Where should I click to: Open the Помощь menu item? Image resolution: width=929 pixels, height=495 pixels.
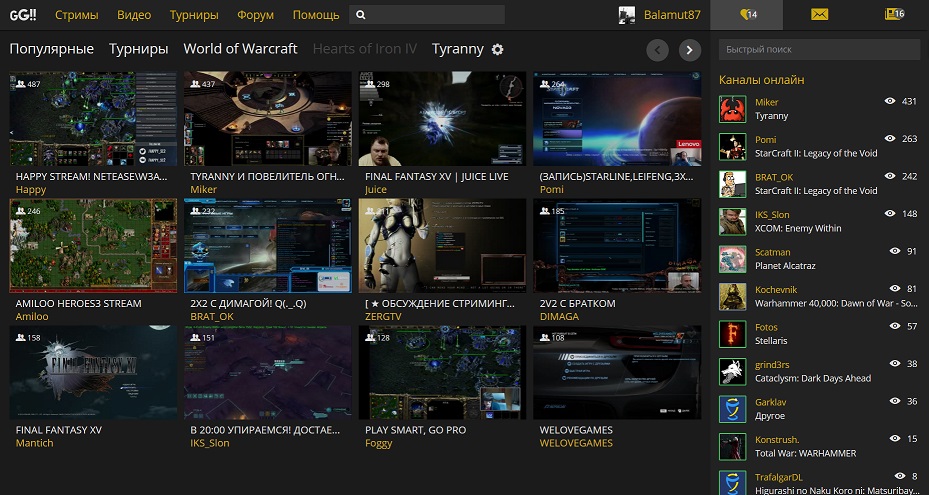(316, 15)
